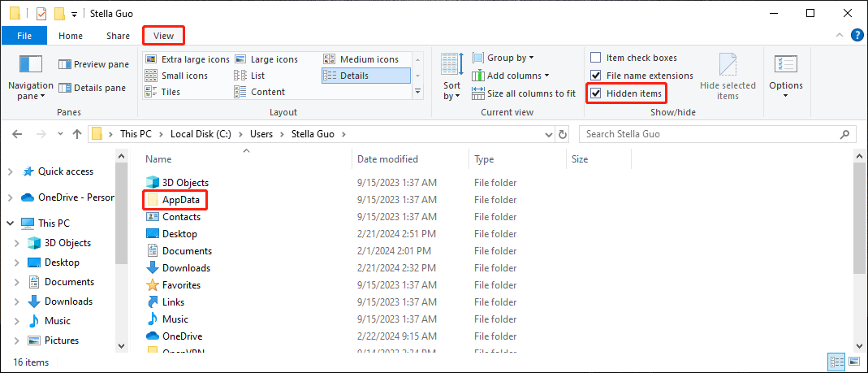868x373 pixels.
Task: Click Local Disk (C:) in address path
Action: click(x=201, y=134)
